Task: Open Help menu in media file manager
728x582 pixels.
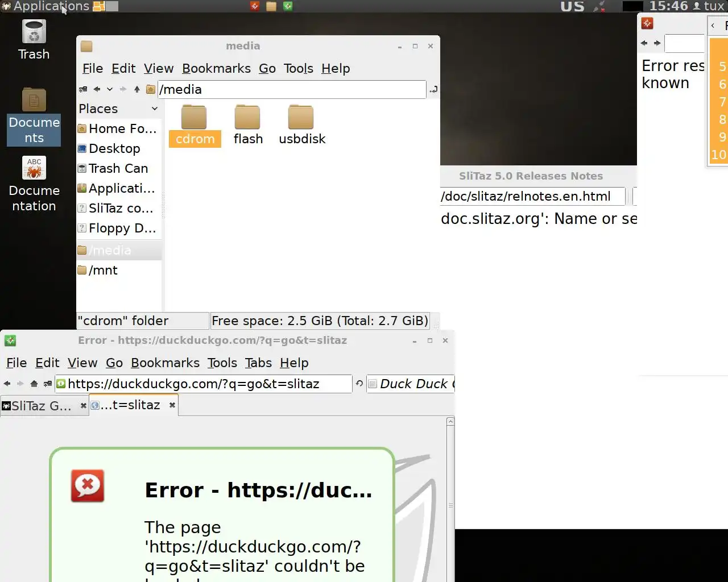Action: pyautogui.click(x=336, y=69)
